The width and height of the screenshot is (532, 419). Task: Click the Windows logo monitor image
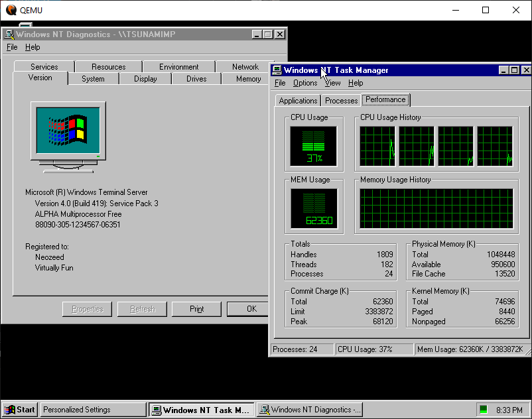click(68, 137)
